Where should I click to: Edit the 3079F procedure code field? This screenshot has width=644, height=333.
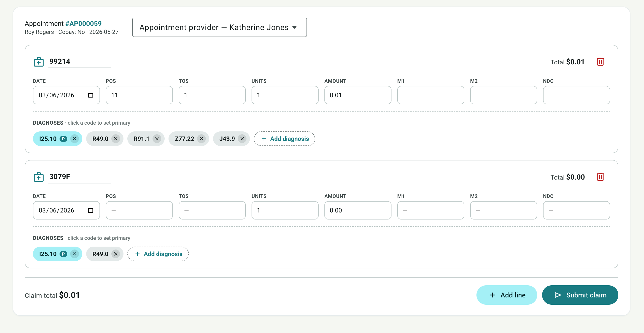[80, 177]
